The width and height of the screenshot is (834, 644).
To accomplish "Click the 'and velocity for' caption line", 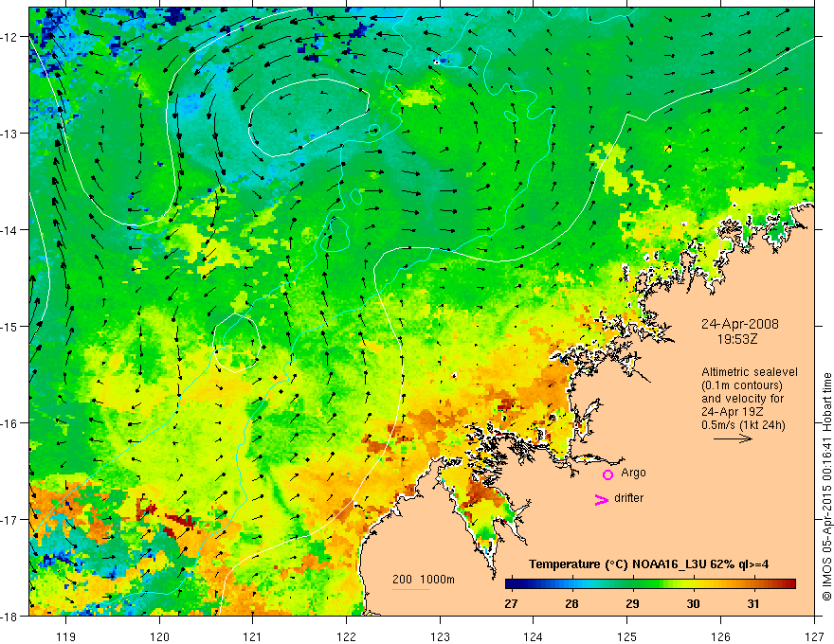I will pyautogui.click(x=742, y=399).
